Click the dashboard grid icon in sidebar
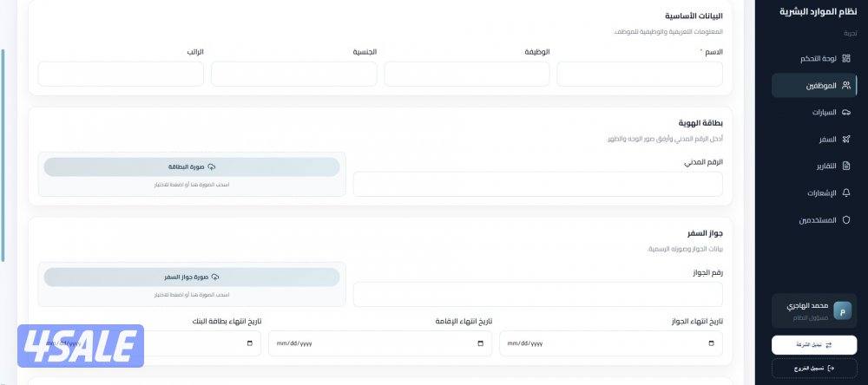The width and height of the screenshot is (868, 385). [x=846, y=59]
